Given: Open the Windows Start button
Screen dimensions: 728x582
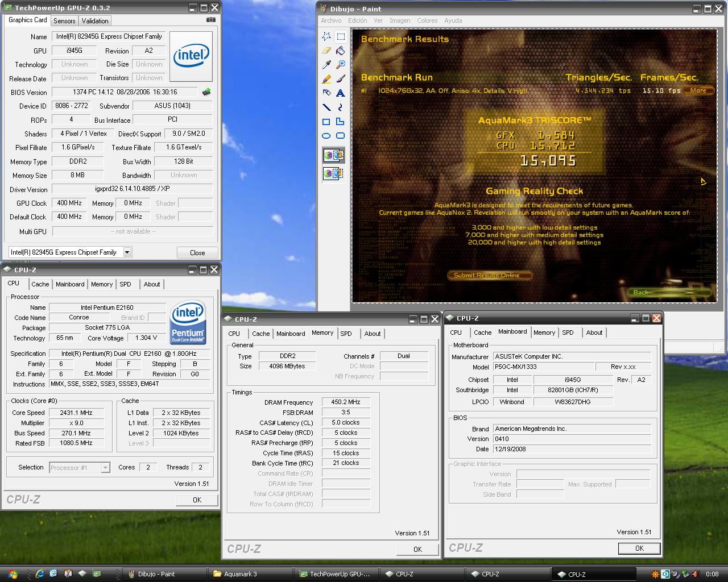Looking at the screenshot, I should 13,574.
